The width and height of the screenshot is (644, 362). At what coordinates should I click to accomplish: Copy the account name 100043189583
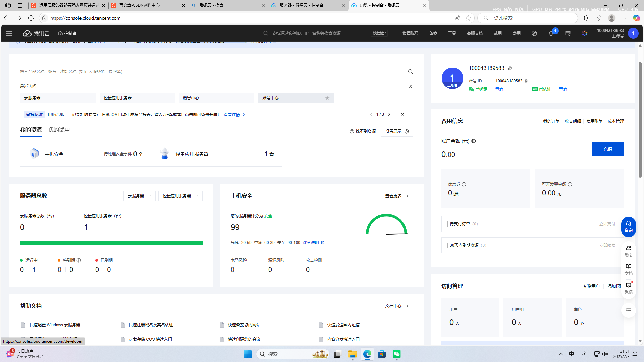510,68
